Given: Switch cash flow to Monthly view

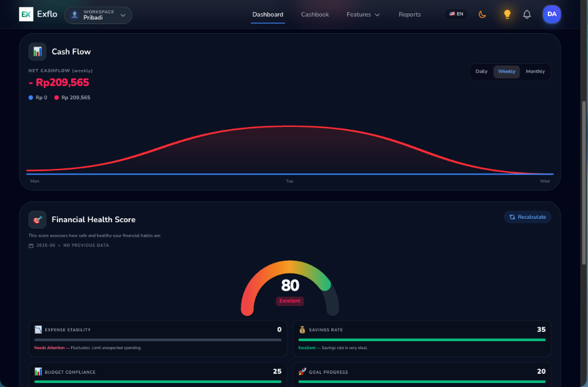Looking at the screenshot, I should (535, 72).
